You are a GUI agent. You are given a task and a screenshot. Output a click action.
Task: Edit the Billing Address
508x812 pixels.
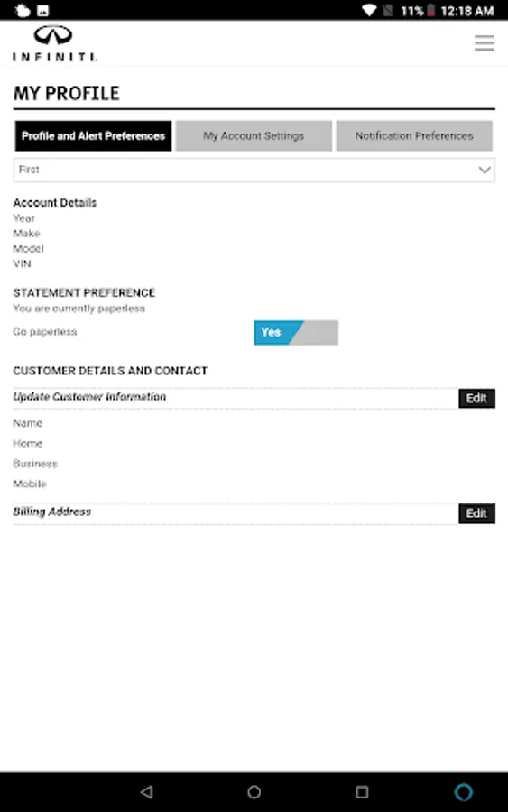coord(476,513)
